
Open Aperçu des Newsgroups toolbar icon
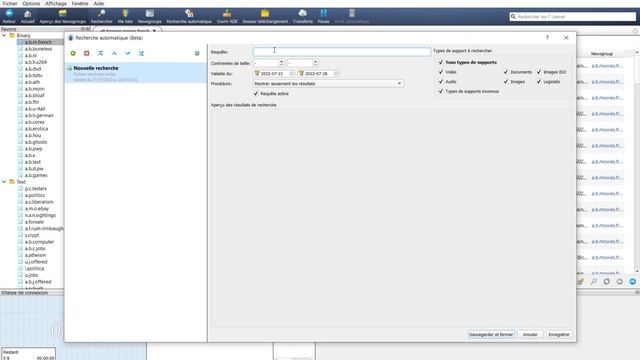[x=62, y=13]
